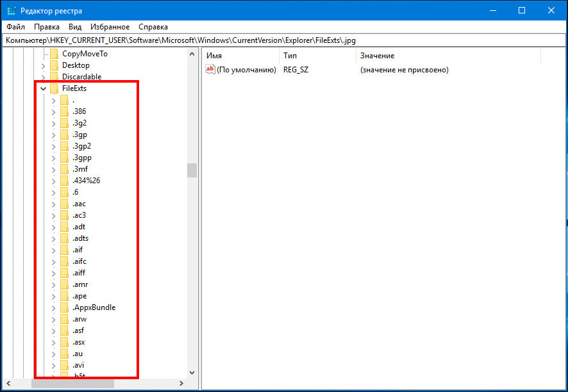Click the tree vertical scrollbar thumb
The width and height of the screenshot is (568, 392).
click(192, 170)
